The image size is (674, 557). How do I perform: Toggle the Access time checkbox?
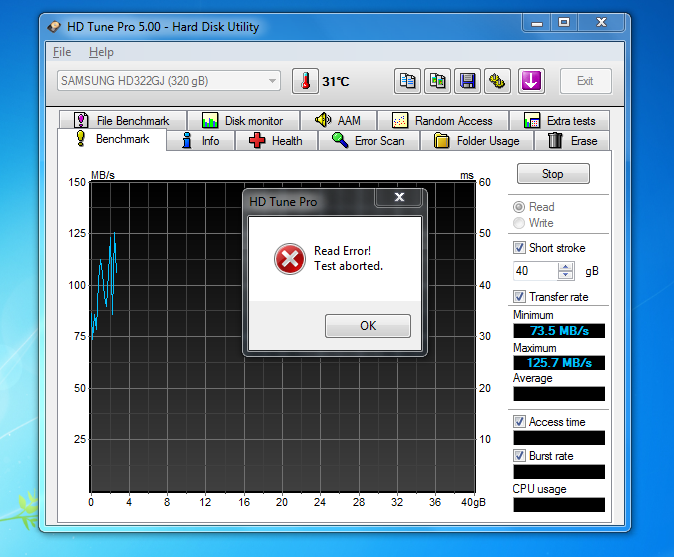pos(519,422)
